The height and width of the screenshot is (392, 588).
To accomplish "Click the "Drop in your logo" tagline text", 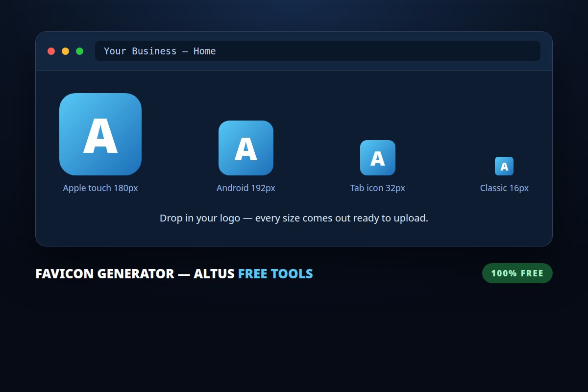I will click(294, 218).
